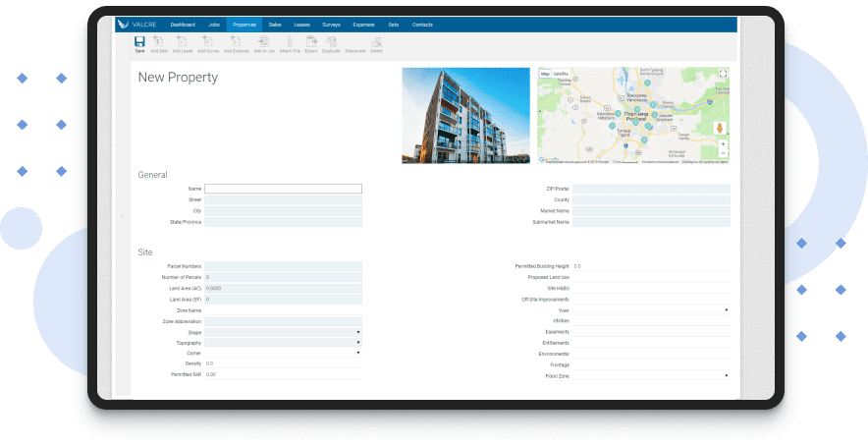Viewport: 868px width, 446px height.
Task: Click the Permitted FAR field
Action: [283, 375]
